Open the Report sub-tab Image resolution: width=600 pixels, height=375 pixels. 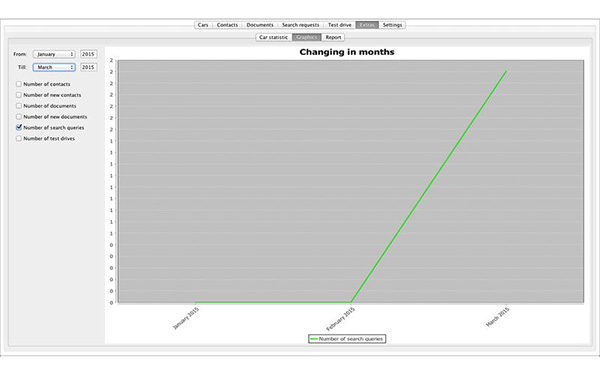333,37
